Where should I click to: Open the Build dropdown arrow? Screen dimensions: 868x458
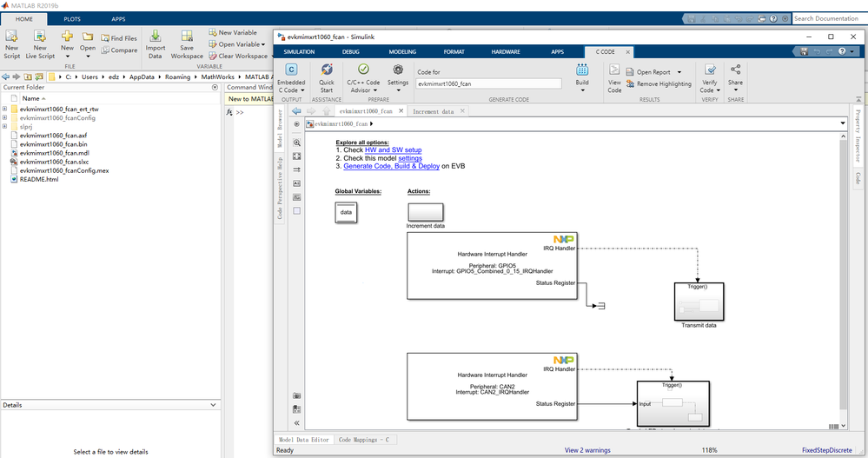coord(582,90)
